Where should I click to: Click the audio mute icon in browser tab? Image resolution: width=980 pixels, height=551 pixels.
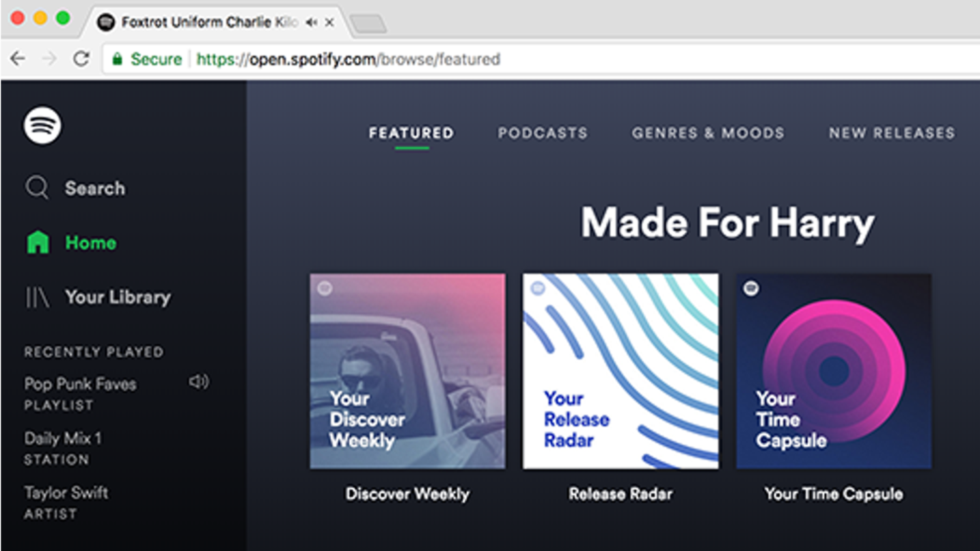[311, 22]
